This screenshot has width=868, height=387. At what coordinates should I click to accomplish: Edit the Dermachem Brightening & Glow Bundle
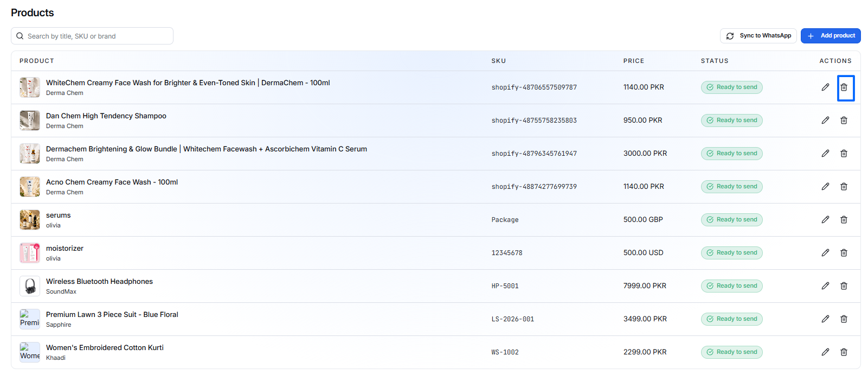tap(825, 154)
